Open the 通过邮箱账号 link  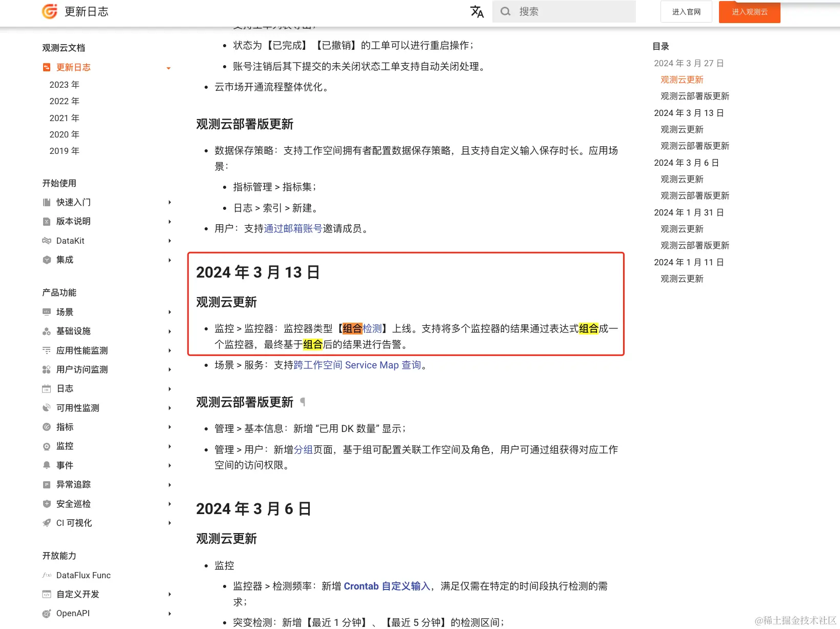[293, 228]
